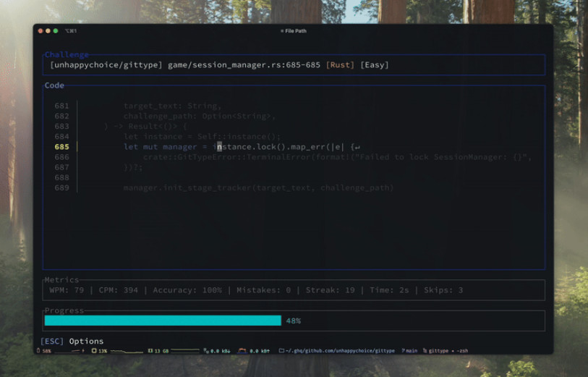
Task: Click the typing cursor in 'instance'
Action: (x=219, y=147)
